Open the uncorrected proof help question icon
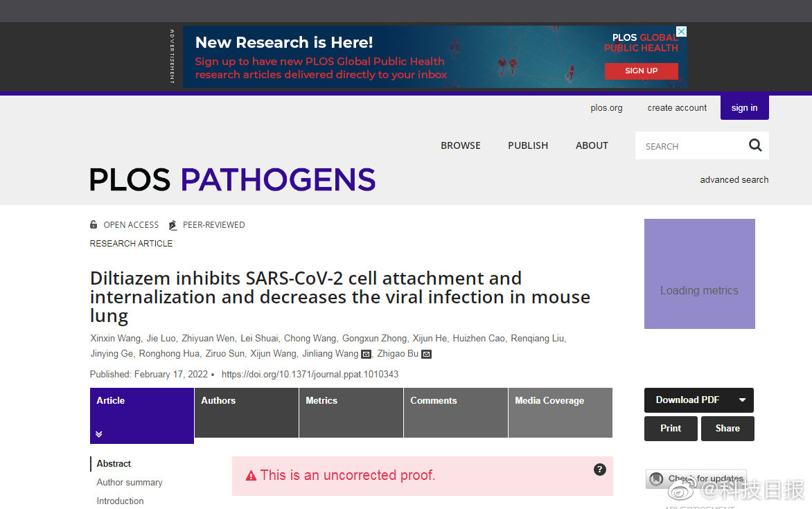812x509 pixels. 600,470
